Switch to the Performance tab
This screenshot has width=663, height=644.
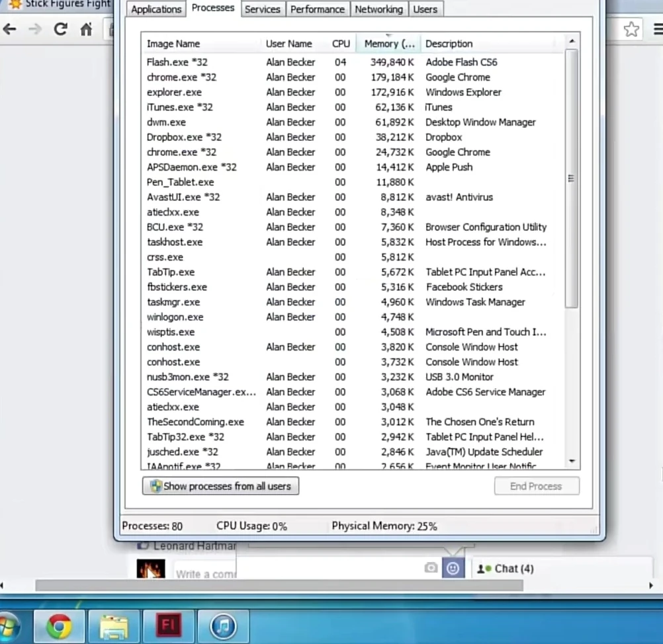coord(318,9)
